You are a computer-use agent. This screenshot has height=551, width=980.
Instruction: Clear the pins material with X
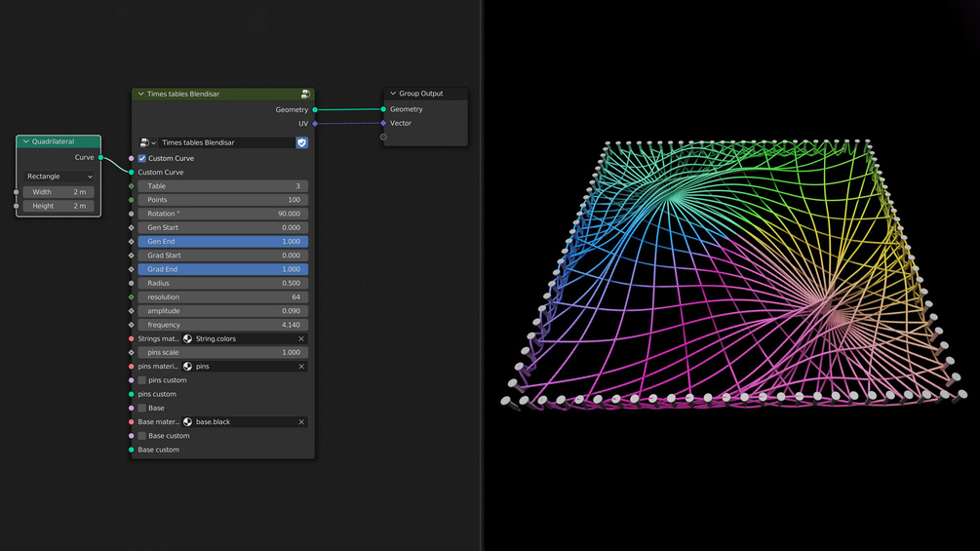(301, 366)
